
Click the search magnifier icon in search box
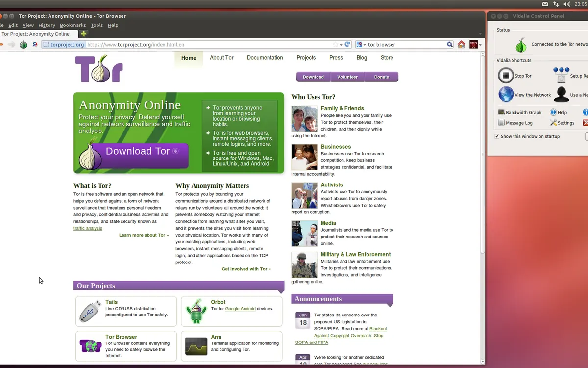(450, 44)
